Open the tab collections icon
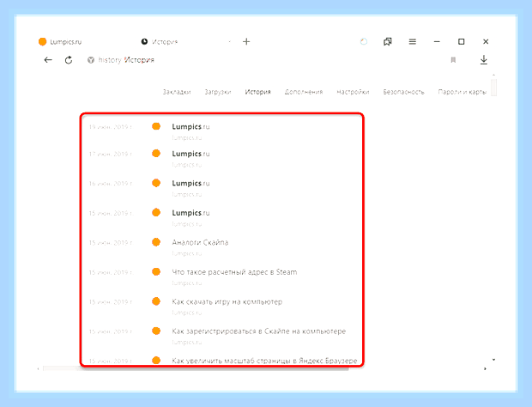Screen dimensions: 532x407 click(x=388, y=41)
